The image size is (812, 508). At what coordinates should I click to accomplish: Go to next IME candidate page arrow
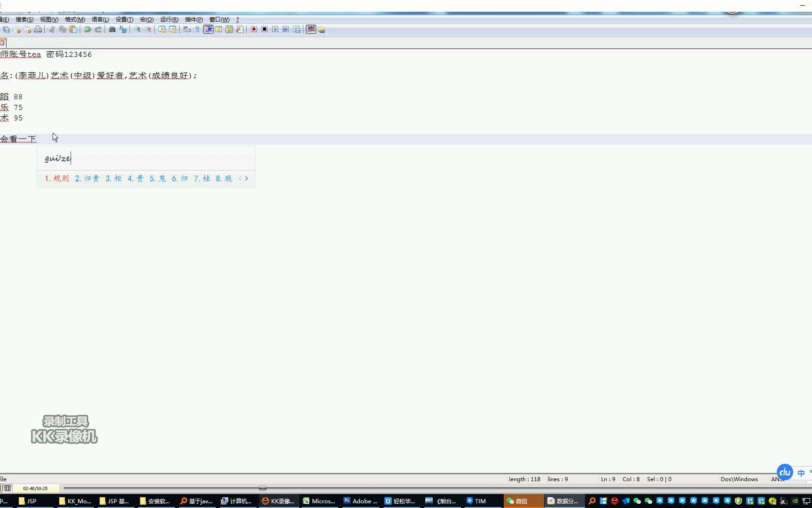pos(246,178)
